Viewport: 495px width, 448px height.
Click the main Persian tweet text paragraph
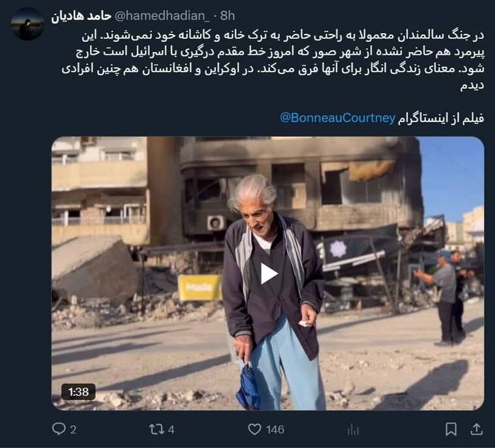[273, 60]
